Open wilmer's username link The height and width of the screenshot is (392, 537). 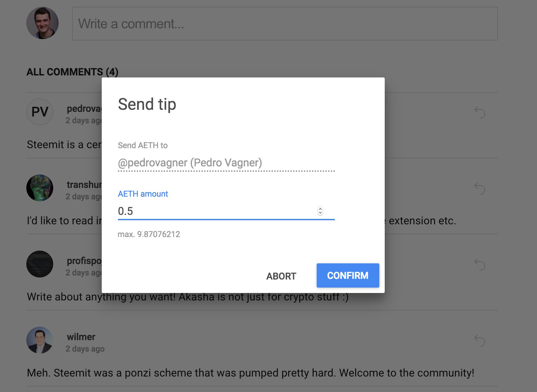point(81,337)
